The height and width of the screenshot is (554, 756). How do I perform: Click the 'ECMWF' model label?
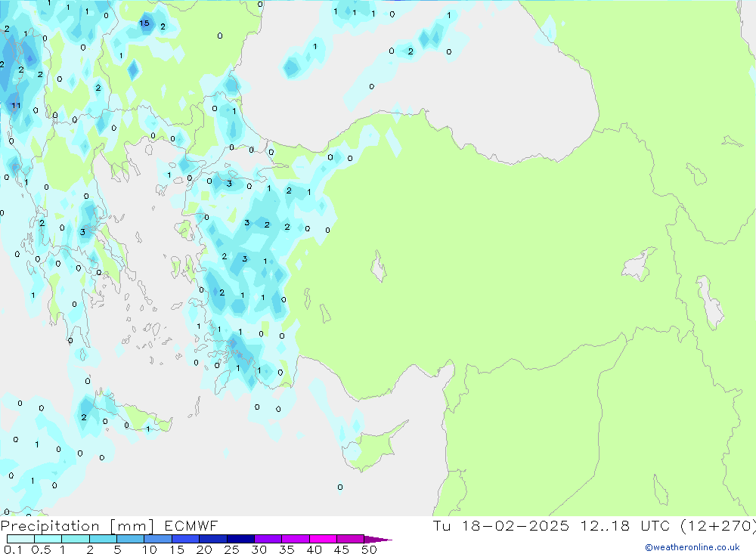(x=191, y=525)
